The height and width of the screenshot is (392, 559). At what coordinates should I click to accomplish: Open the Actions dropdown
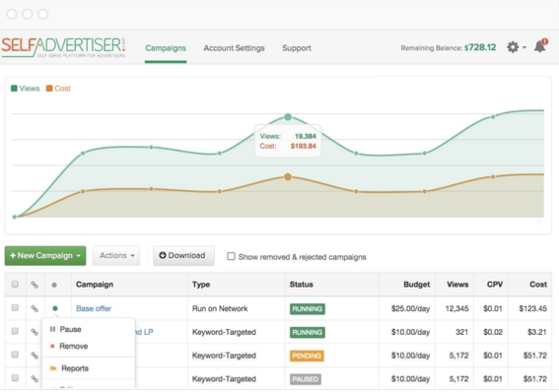[x=116, y=256]
